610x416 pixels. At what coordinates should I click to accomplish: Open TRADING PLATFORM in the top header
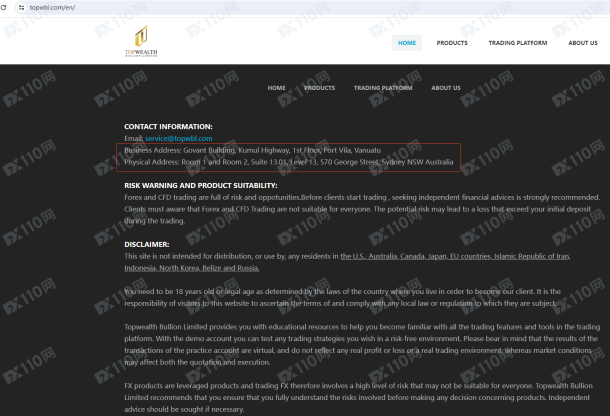click(517, 43)
